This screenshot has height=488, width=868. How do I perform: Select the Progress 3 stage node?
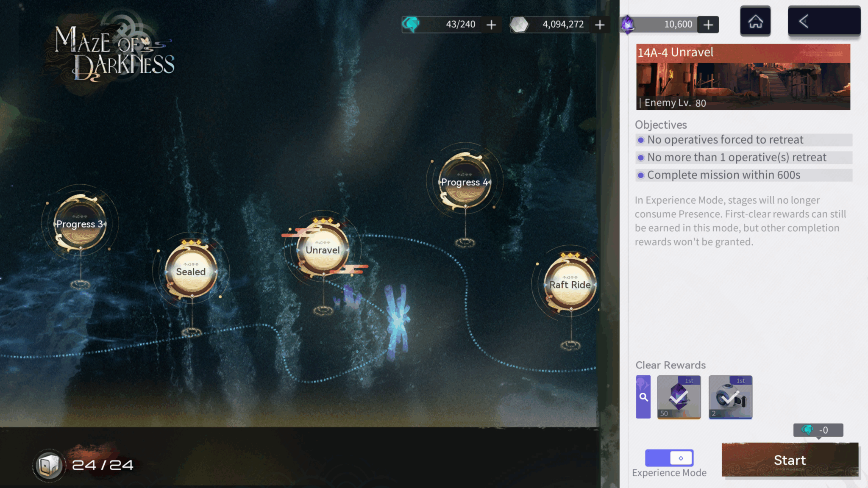[80, 224]
